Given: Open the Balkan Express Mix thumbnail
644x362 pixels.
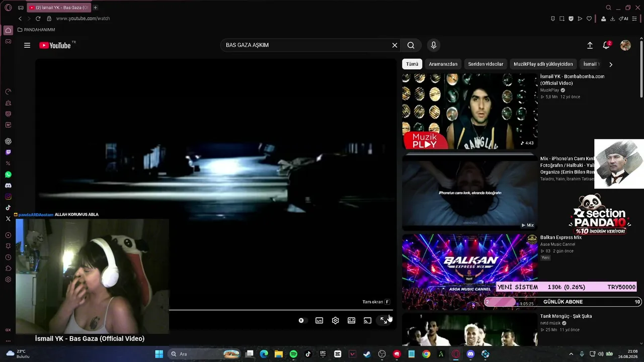Looking at the screenshot, I should pos(469,271).
